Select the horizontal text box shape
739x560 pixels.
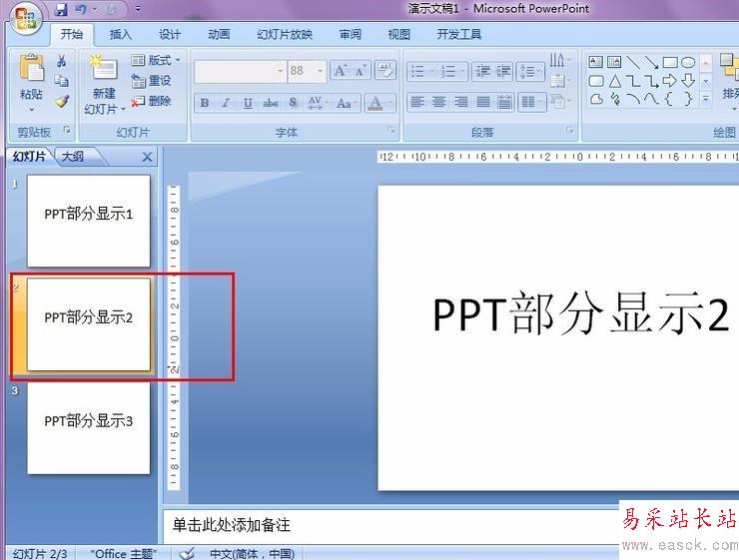pos(596,62)
